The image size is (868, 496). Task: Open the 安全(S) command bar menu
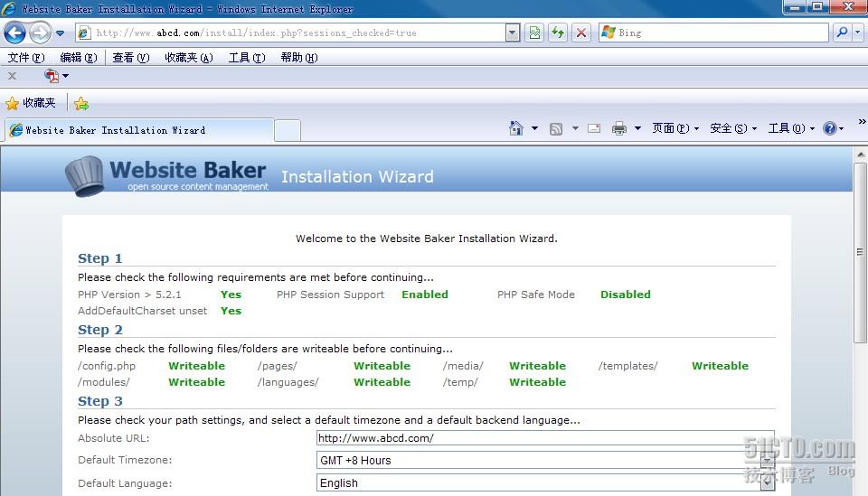tap(733, 128)
